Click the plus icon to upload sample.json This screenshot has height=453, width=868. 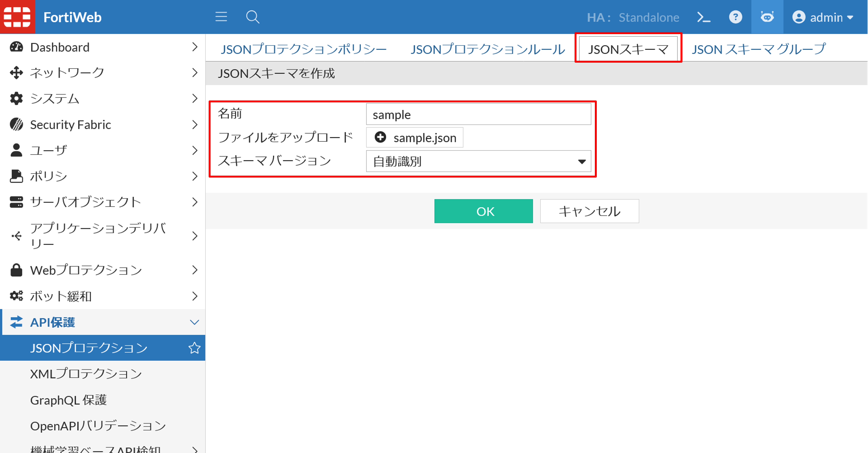point(380,137)
